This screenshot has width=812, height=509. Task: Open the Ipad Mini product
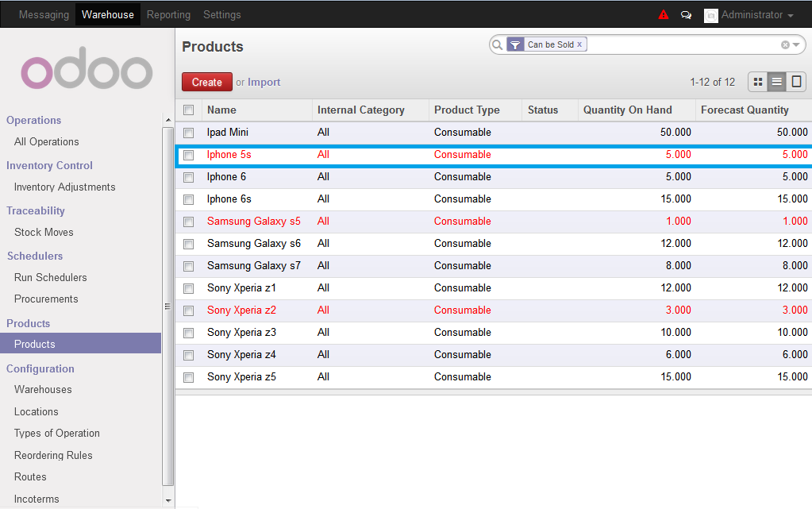pyautogui.click(x=228, y=132)
